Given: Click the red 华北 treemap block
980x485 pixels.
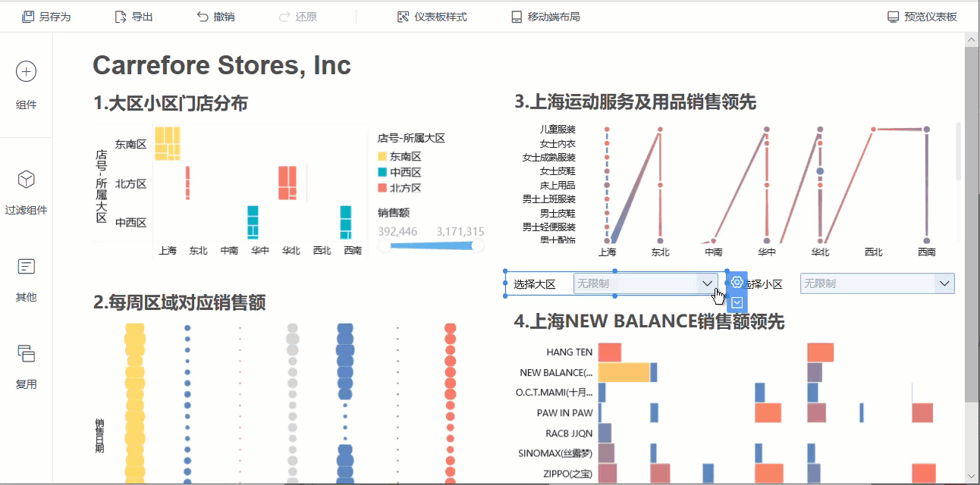Looking at the screenshot, I should click(x=287, y=183).
